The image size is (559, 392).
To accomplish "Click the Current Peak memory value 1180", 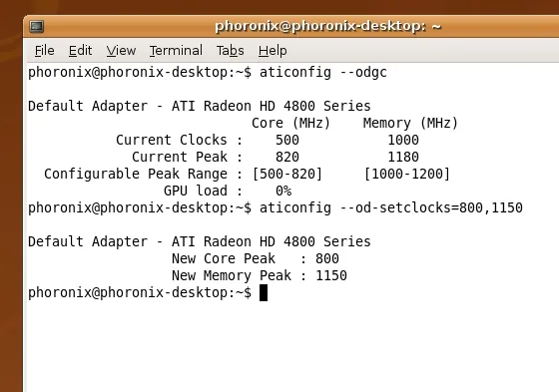I will point(403,157).
